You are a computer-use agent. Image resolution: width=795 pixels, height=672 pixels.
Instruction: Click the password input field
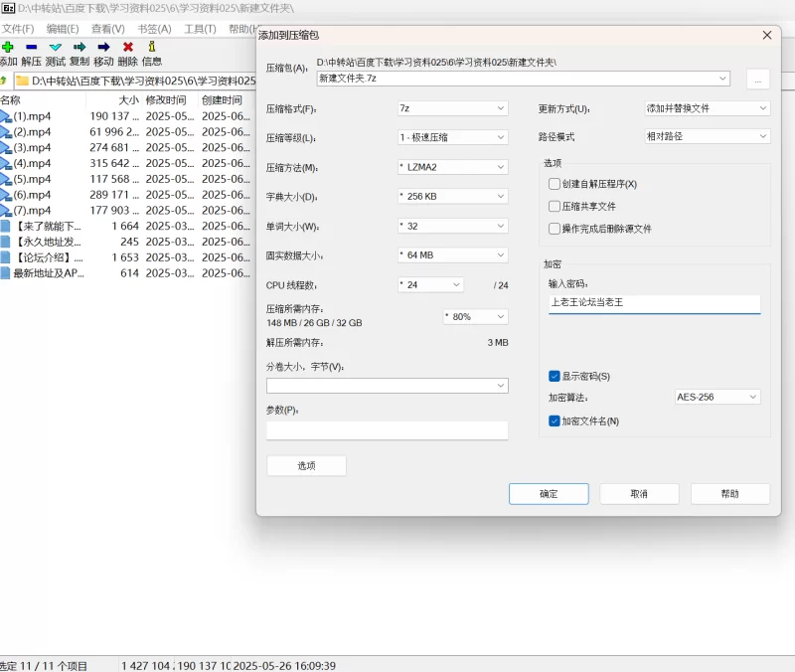coord(654,302)
